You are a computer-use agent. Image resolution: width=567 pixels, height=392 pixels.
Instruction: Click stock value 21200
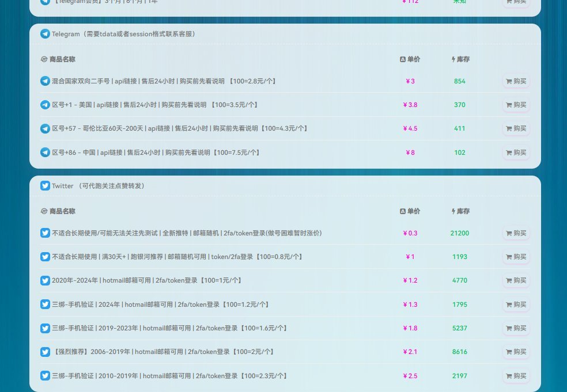click(460, 233)
